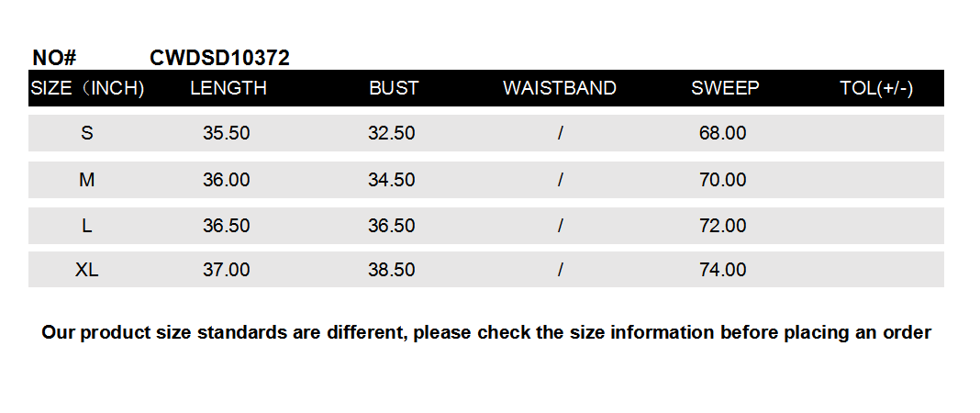Click the product number CWDSD10372
This screenshot has height=413, width=980.
[219, 58]
